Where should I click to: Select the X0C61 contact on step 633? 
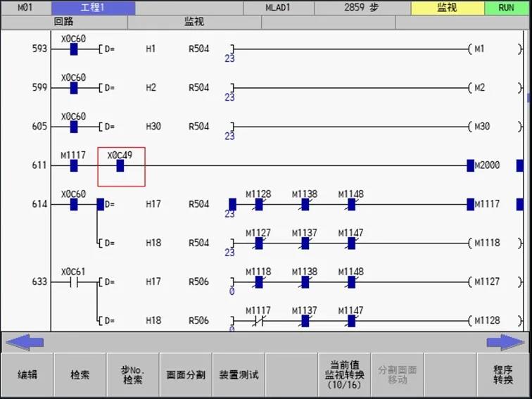click(x=73, y=281)
